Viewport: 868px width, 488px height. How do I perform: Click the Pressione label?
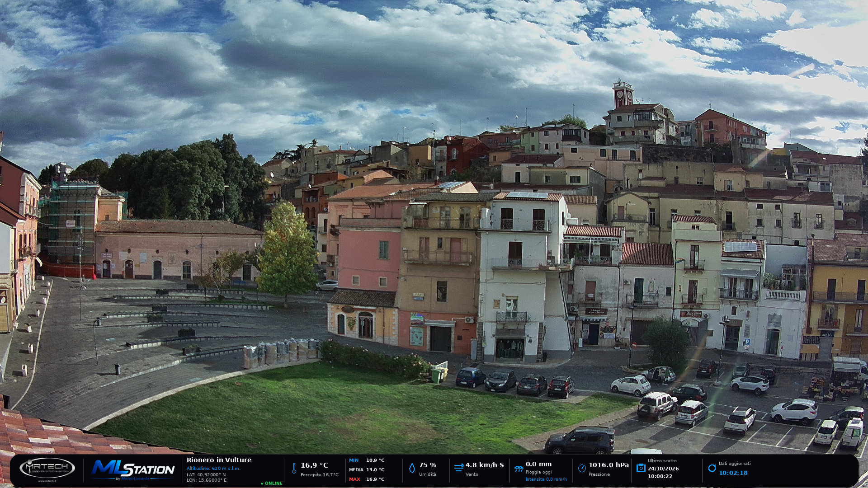pyautogui.click(x=599, y=474)
